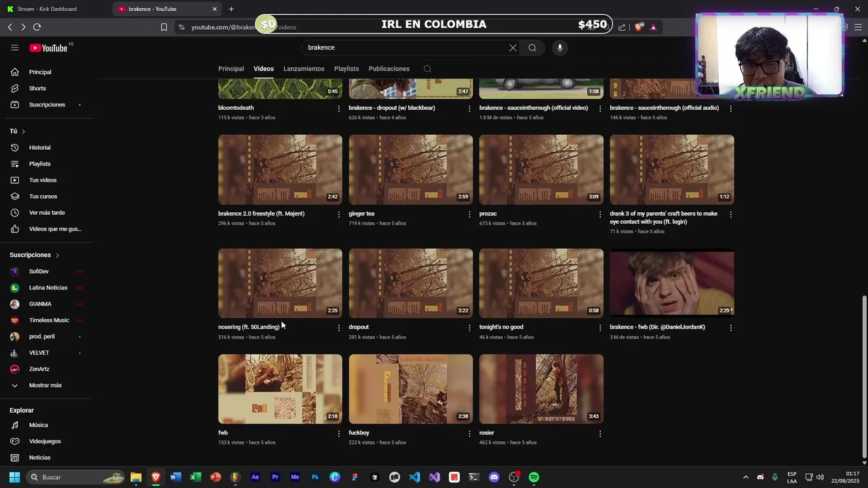Screen dimensions: 868x488
Task: Open File Explorer from the taskbar
Action: tap(136, 477)
